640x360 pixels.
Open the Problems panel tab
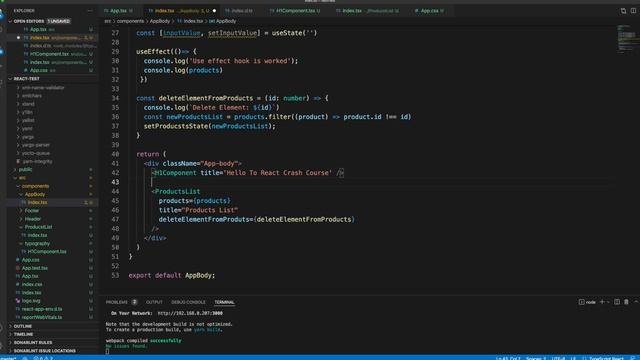point(117,302)
